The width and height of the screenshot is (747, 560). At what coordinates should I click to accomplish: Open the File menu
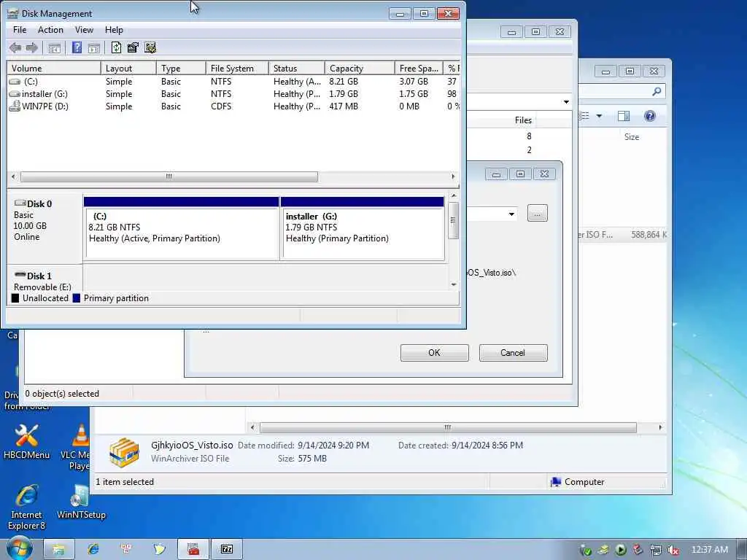tap(20, 29)
